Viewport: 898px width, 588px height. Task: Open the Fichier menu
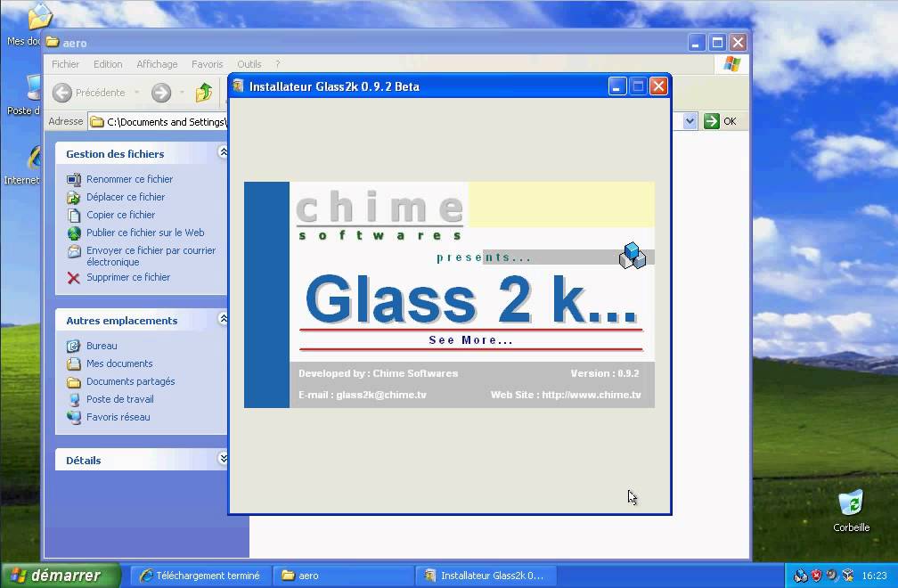pyautogui.click(x=65, y=64)
